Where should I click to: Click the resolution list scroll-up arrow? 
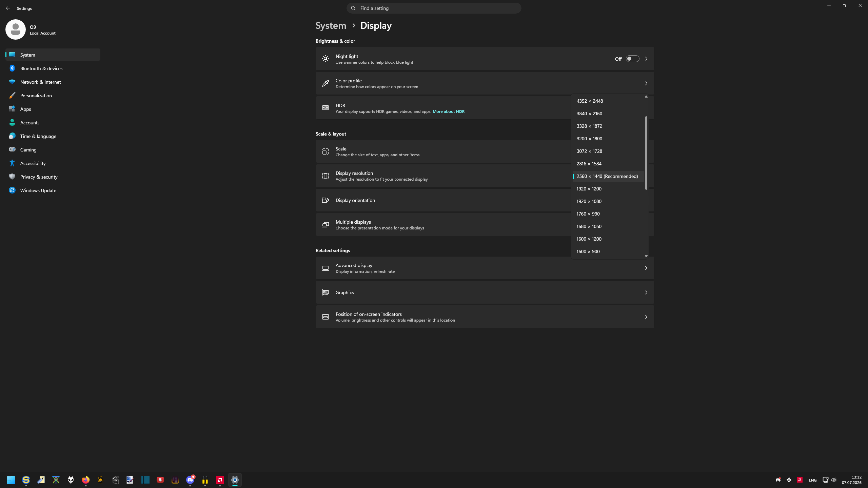646,97
